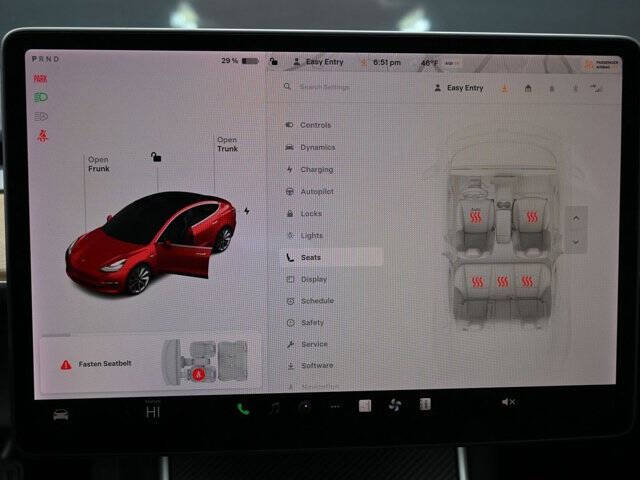Tap the square app icon left of the fan
Screen dimensions: 640x480
(x=365, y=406)
